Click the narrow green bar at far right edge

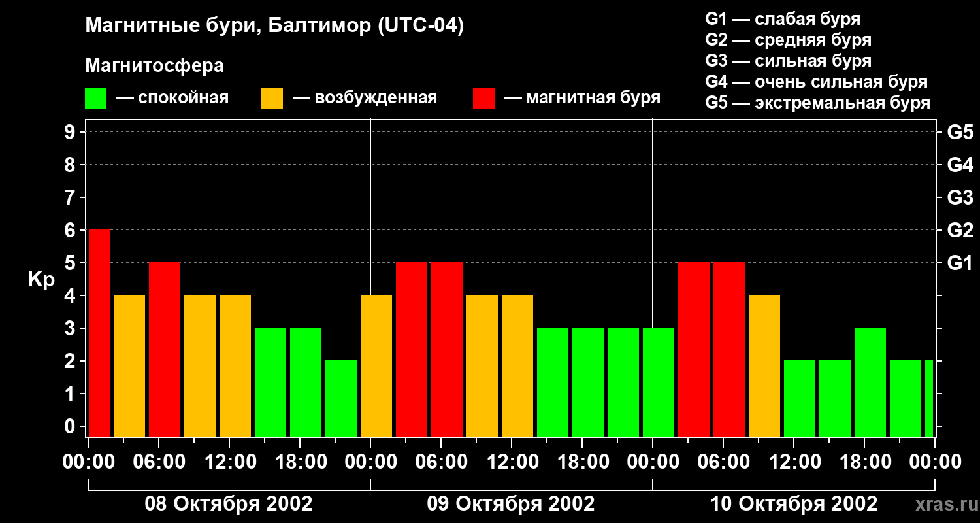(929, 398)
